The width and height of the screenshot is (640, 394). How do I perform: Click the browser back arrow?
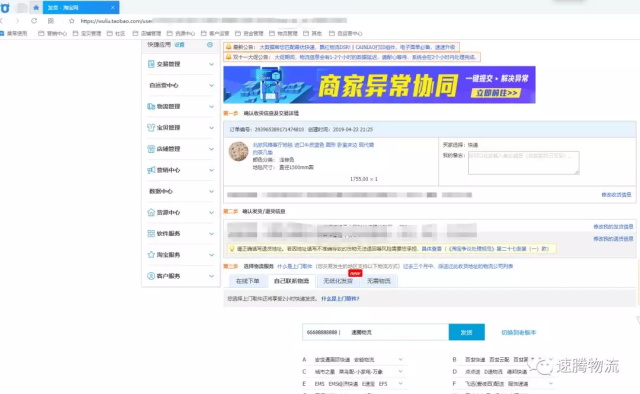(x=2, y=20)
